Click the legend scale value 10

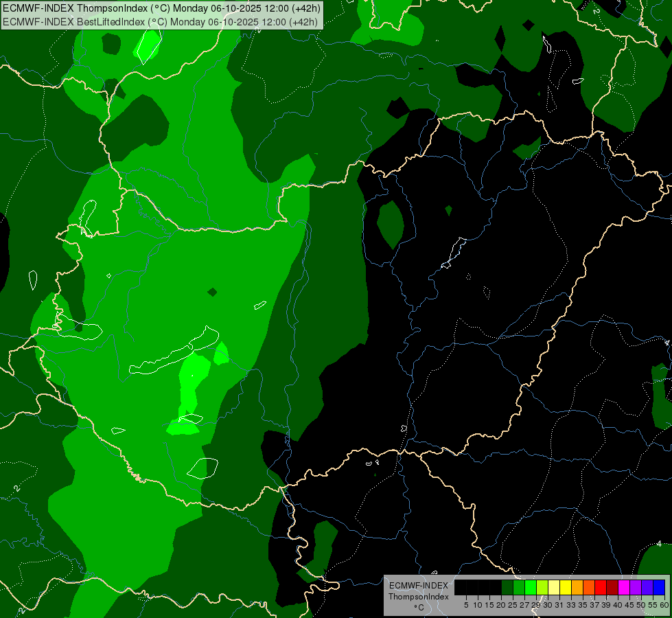478,605
